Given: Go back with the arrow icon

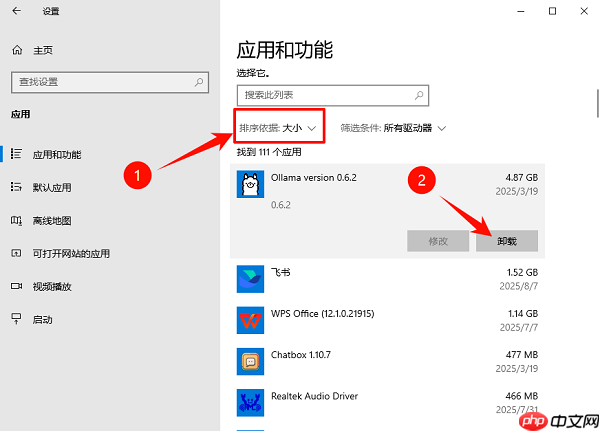Looking at the screenshot, I should click(x=16, y=11).
